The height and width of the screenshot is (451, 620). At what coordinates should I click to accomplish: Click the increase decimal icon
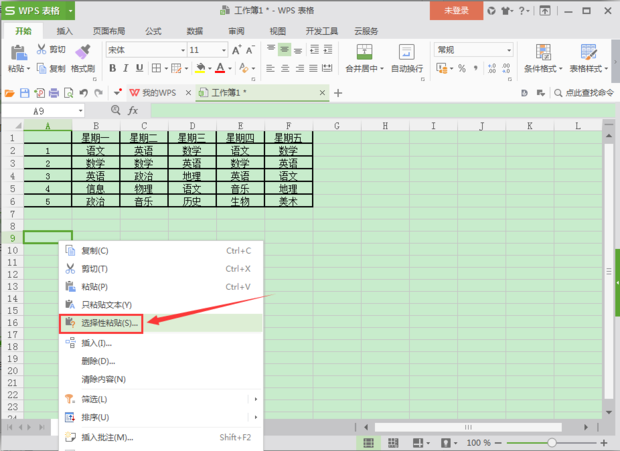492,68
